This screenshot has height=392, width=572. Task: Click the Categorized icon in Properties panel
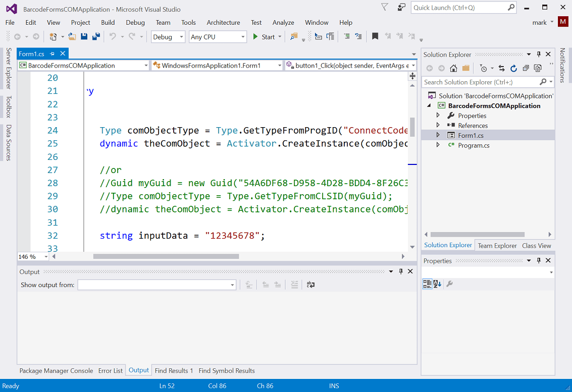click(427, 284)
